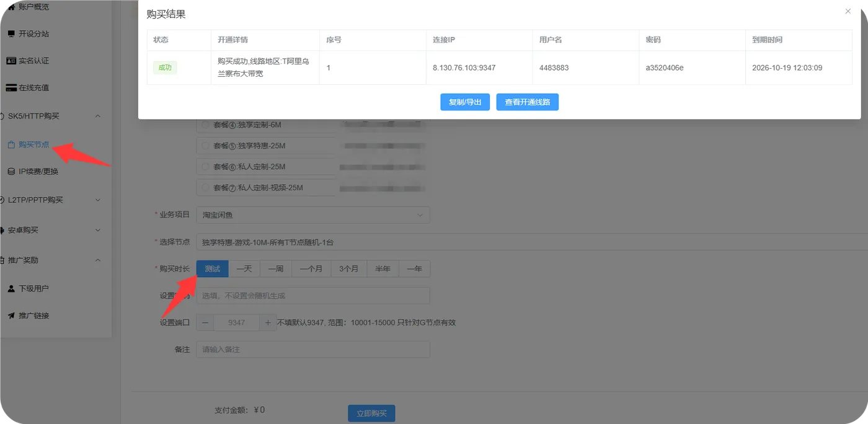The width and height of the screenshot is (868, 424).
Task: Click the 备注 input field
Action: pyautogui.click(x=313, y=350)
